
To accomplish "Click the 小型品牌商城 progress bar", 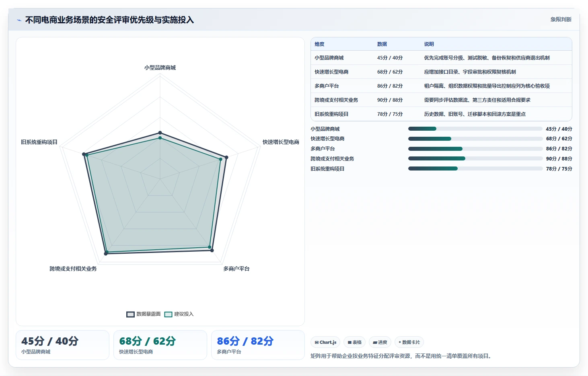I will pyautogui.click(x=475, y=129).
